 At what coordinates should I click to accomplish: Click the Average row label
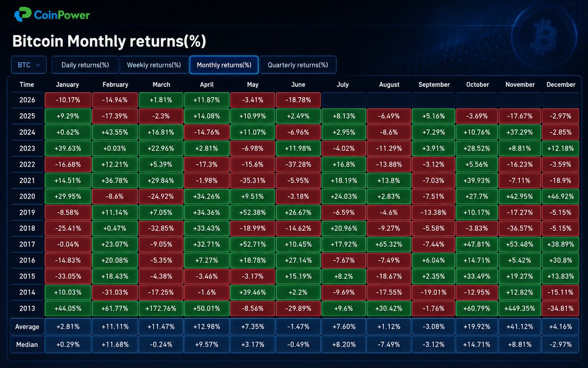[27, 326]
